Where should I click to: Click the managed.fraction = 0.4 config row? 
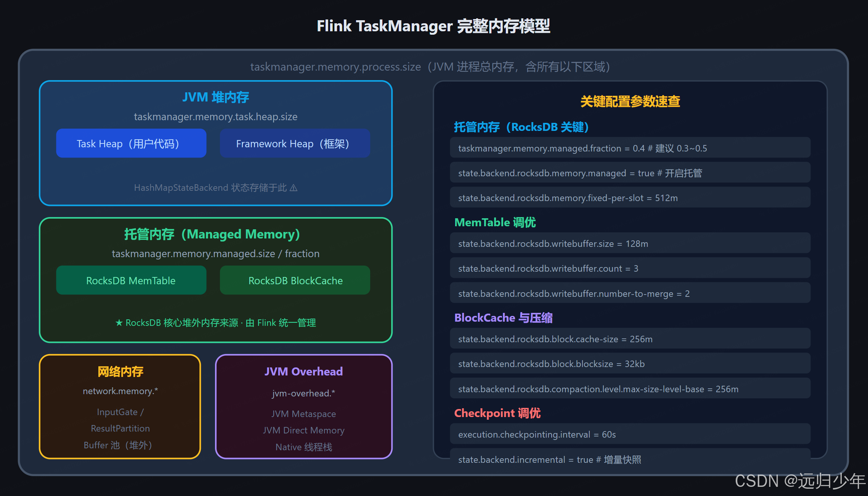point(630,148)
